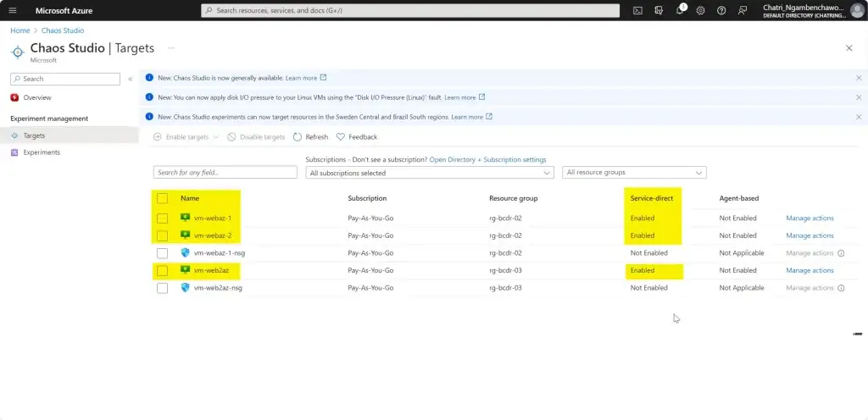
Task: Click the Chaos Studio logo icon
Action: point(18,52)
